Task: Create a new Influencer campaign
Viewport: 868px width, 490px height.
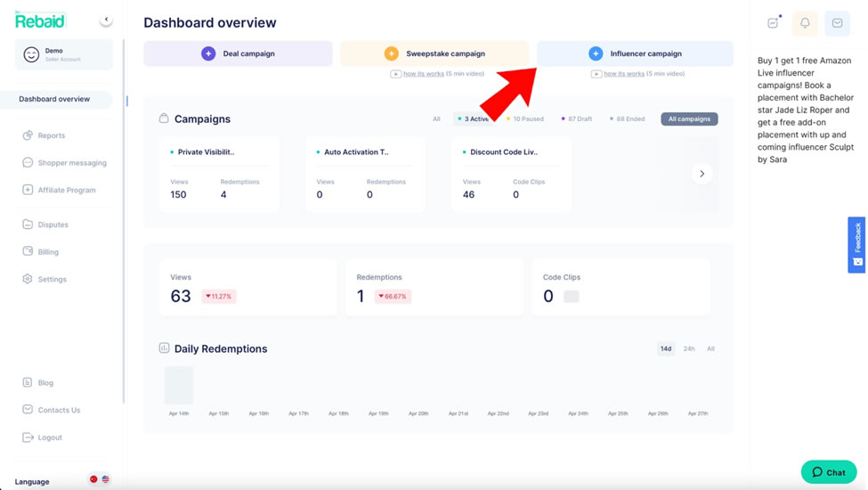Action: coord(635,53)
